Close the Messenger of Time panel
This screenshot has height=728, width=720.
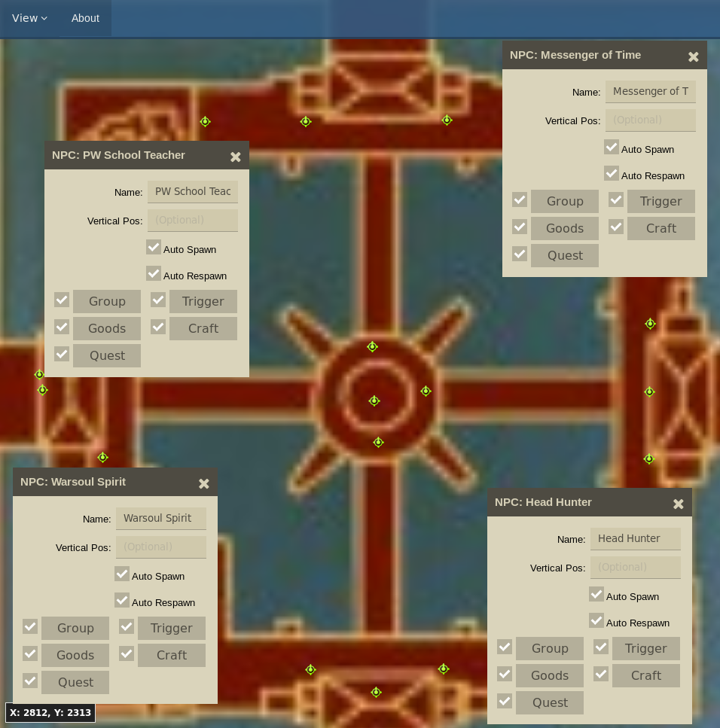tap(693, 56)
